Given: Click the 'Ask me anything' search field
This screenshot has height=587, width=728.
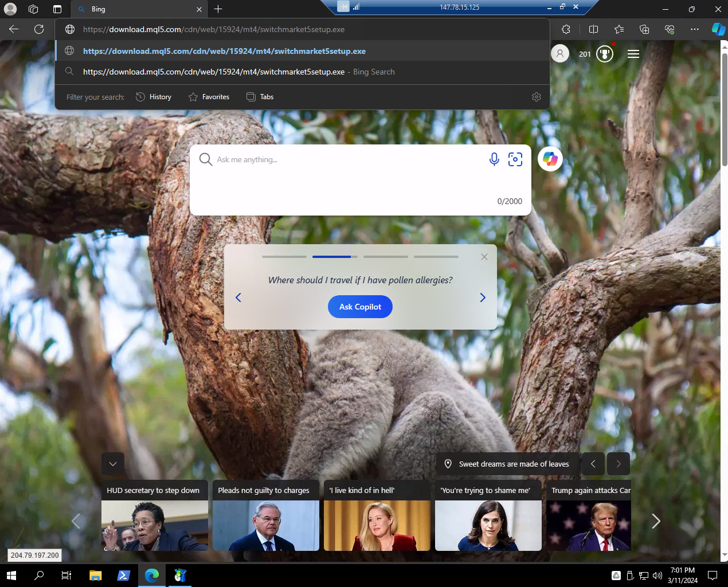Looking at the screenshot, I should click(344, 160).
